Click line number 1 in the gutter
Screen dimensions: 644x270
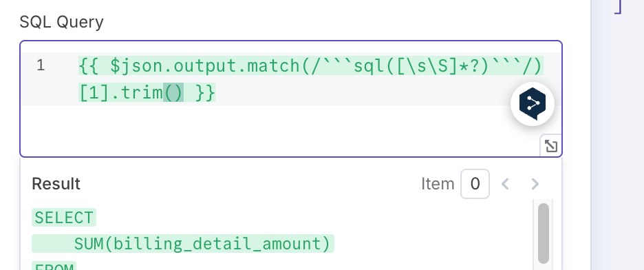point(40,65)
